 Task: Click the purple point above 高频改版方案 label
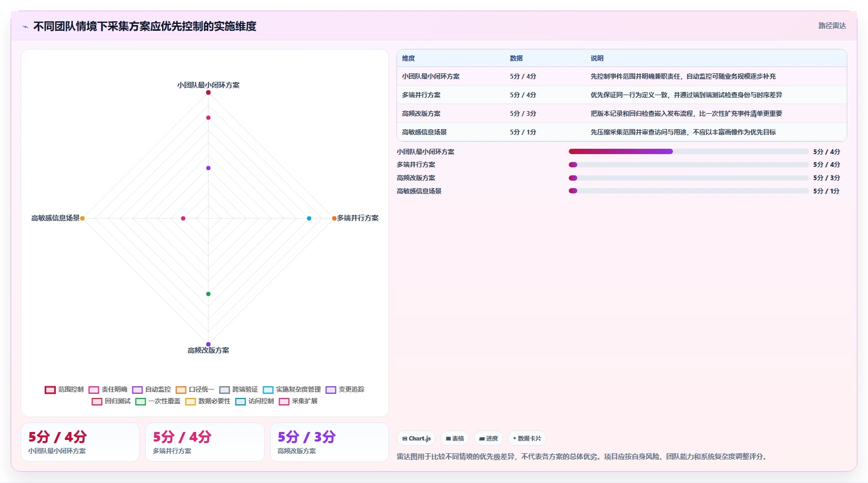[x=208, y=344]
